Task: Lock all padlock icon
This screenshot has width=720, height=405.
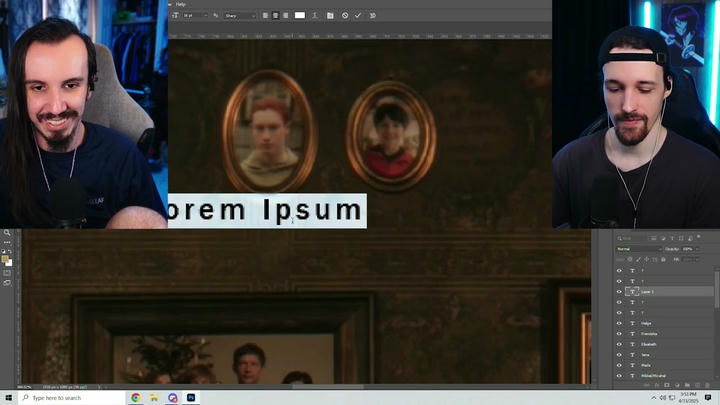Action: [x=663, y=259]
